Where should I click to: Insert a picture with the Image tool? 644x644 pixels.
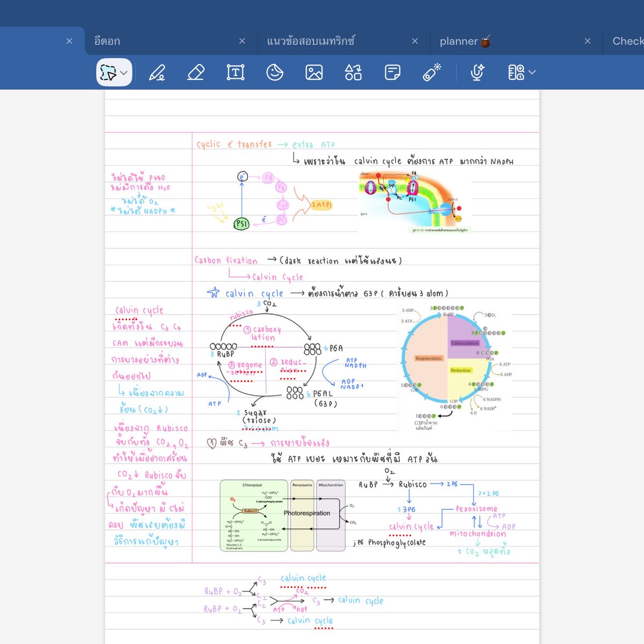pyautogui.click(x=314, y=72)
